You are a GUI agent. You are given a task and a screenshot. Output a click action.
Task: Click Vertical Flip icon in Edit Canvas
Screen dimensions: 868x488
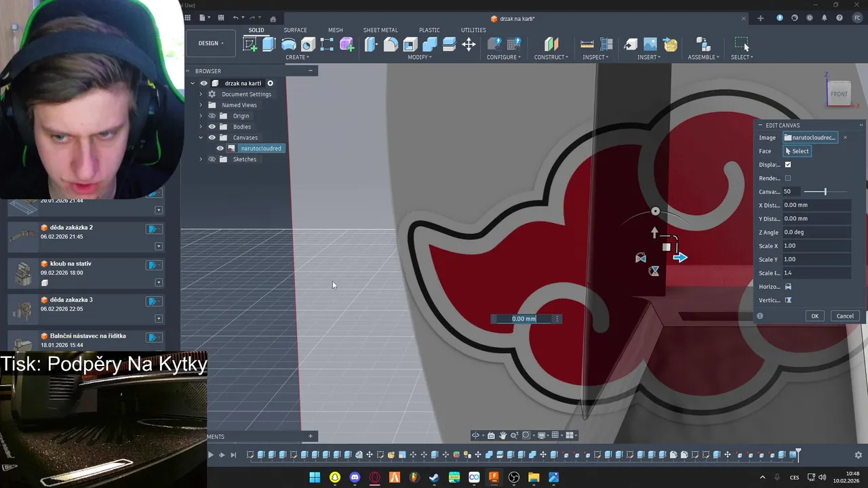pos(788,300)
